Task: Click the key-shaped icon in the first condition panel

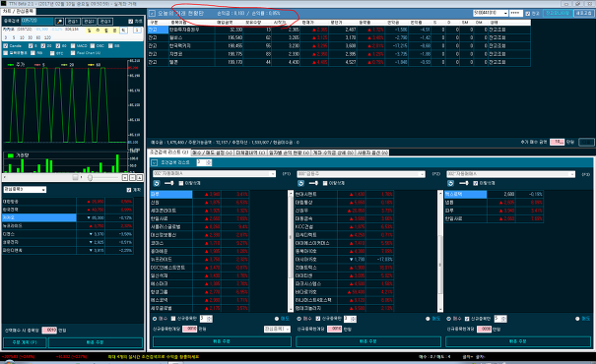Action: tap(169, 183)
